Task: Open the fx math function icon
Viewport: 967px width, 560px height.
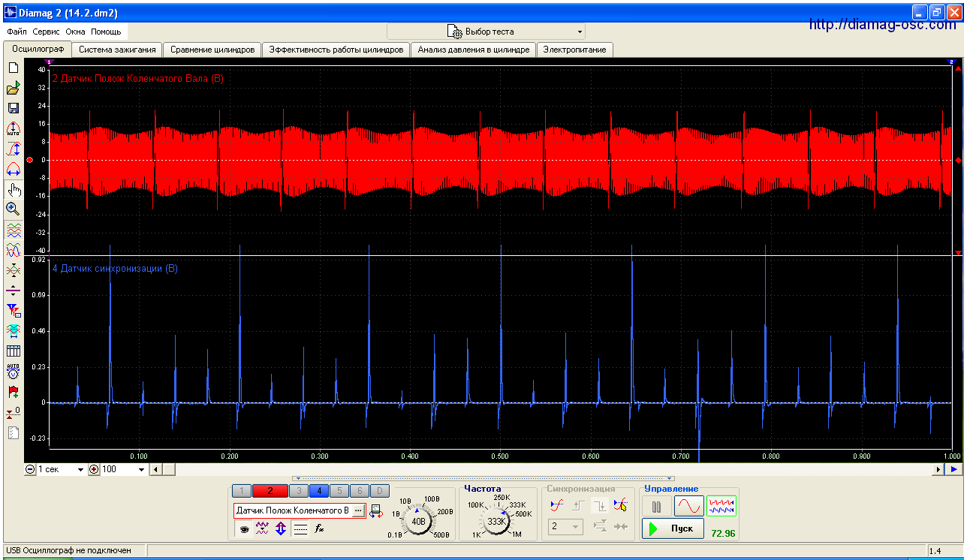Action: [x=319, y=528]
